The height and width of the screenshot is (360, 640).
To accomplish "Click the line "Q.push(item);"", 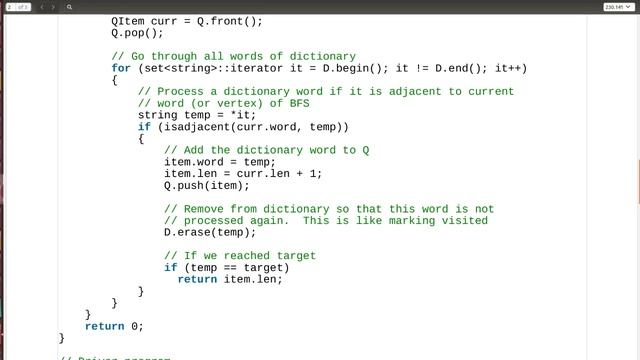I will pyautogui.click(x=207, y=186).
